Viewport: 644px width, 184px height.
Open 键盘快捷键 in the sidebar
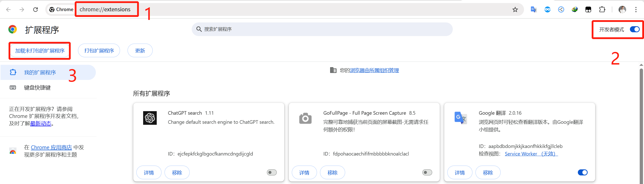click(37, 88)
